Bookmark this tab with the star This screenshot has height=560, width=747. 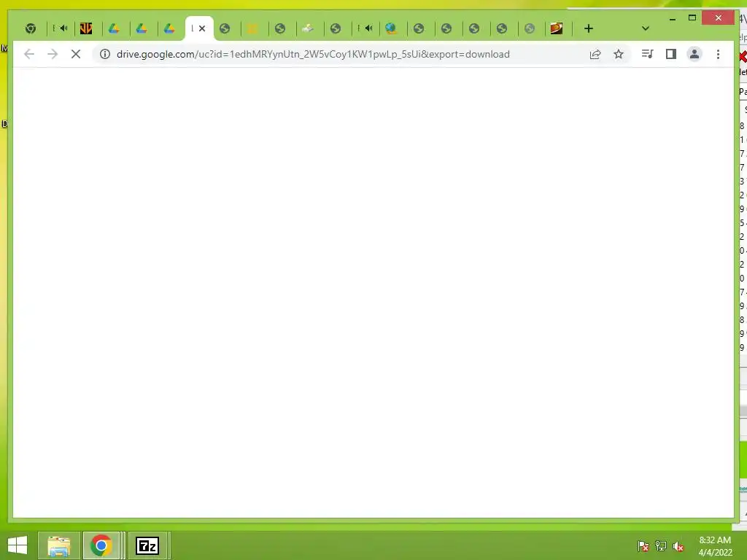pos(619,54)
